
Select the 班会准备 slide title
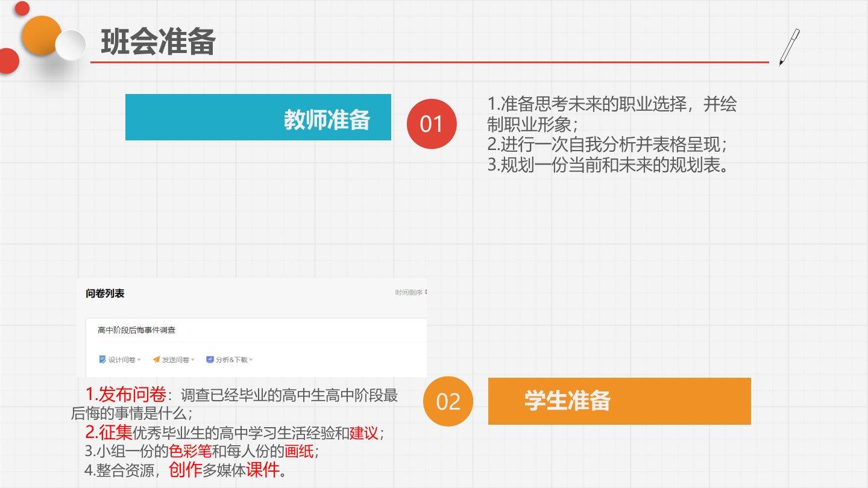[158, 43]
